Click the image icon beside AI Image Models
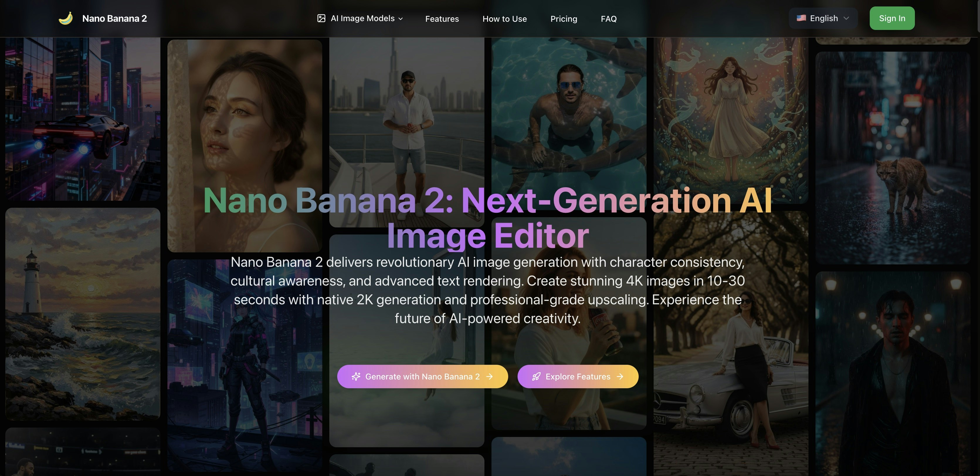980x476 pixels. pyautogui.click(x=321, y=18)
